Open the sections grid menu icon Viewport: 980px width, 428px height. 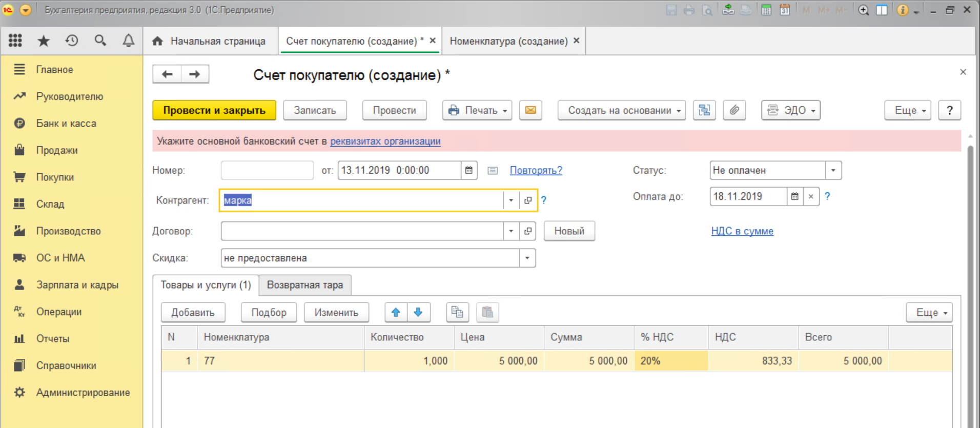tap(15, 40)
